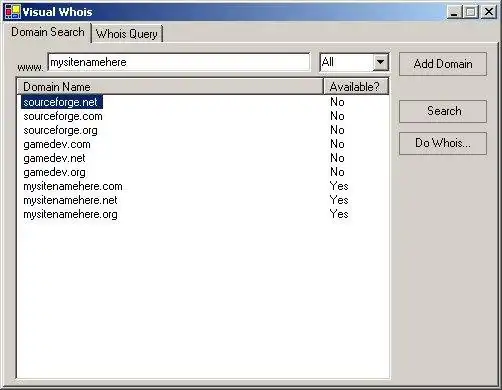Sort by Available? column header

356,87
